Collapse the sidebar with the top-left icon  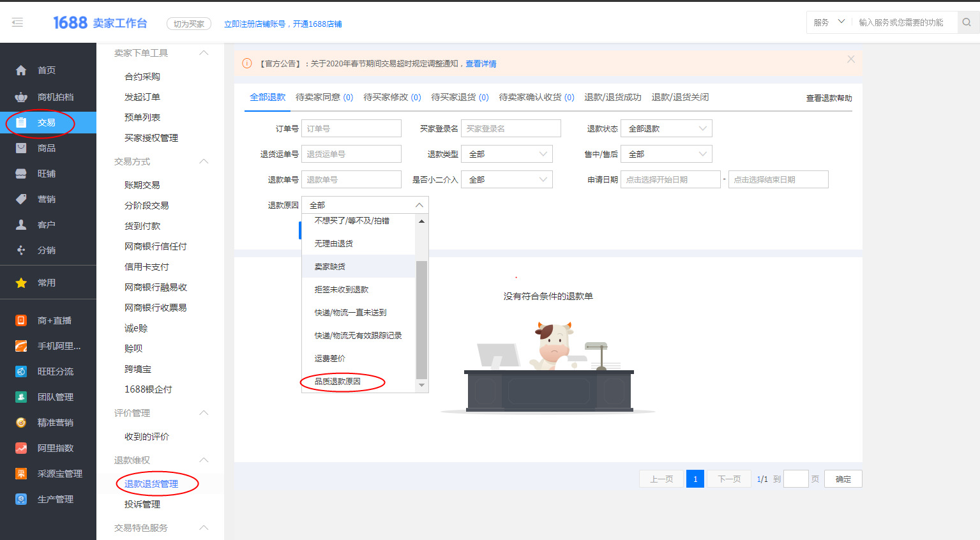click(x=17, y=22)
